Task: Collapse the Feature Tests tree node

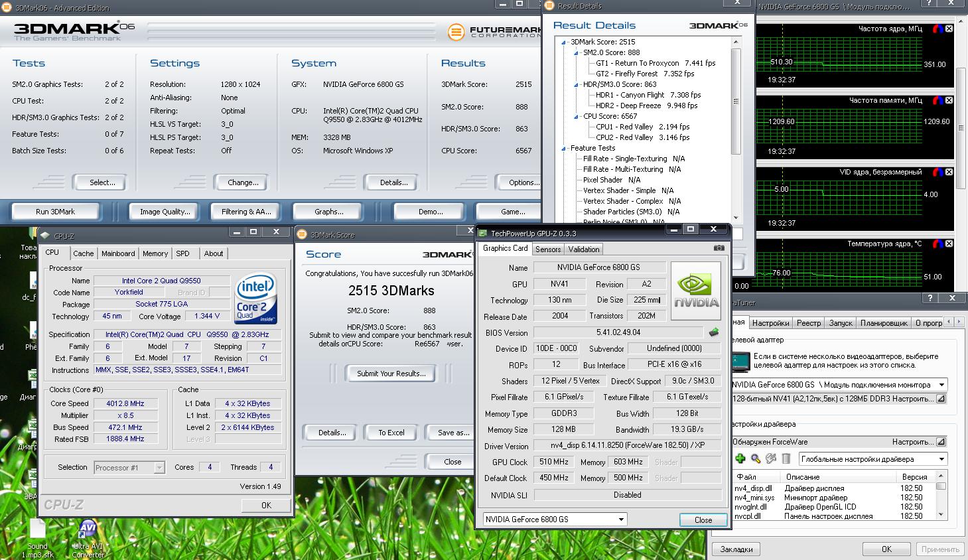Action: pos(565,148)
